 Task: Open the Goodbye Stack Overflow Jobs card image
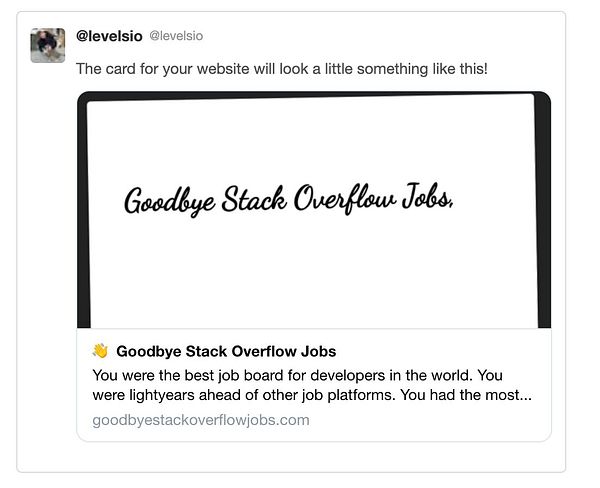(x=314, y=210)
